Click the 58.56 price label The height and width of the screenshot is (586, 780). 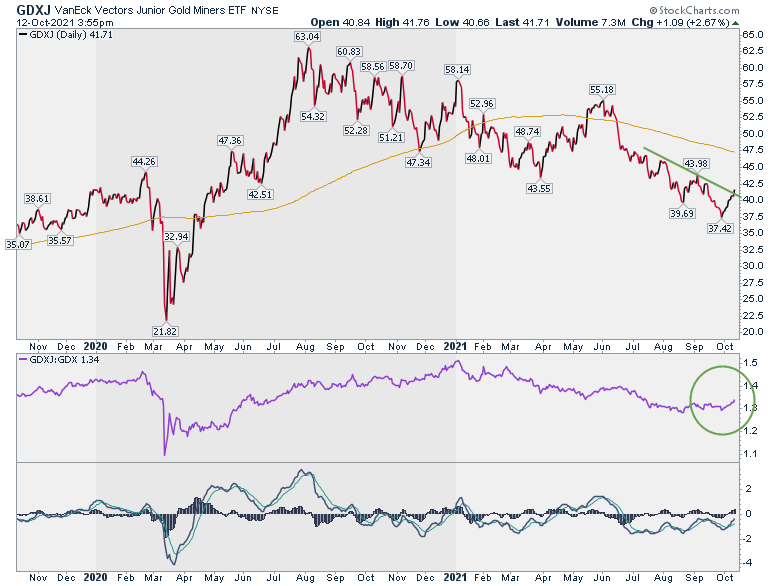pyautogui.click(x=373, y=66)
